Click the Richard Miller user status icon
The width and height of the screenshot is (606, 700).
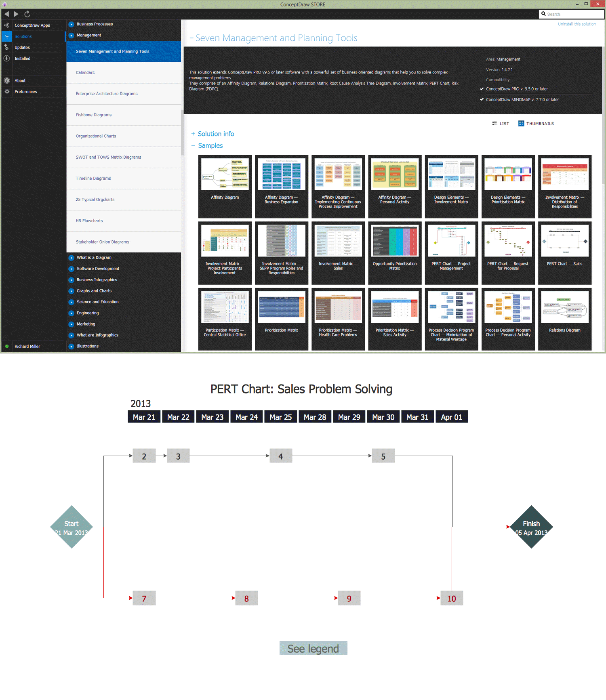point(6,347)
